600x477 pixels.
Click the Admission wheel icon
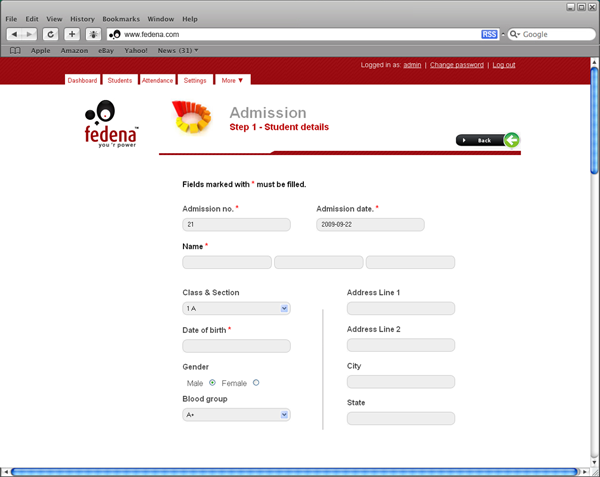191,117
